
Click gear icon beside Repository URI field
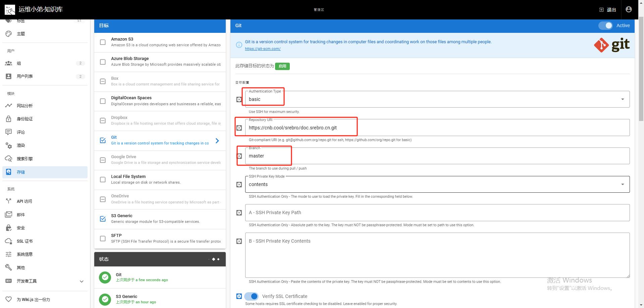[239, 128]
